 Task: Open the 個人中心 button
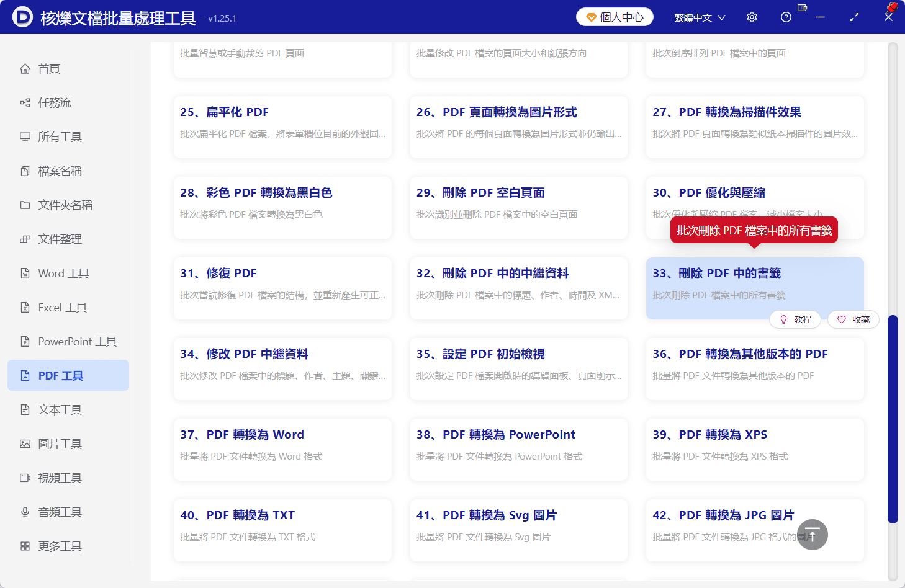coord(615,17)
